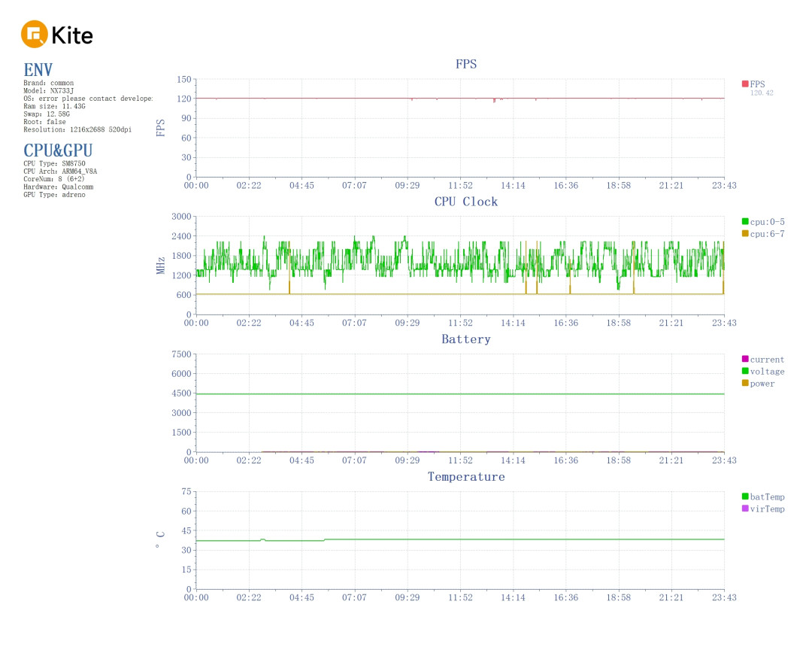
Task: Click the red FPS legend swatch
Action: point(744,84)
